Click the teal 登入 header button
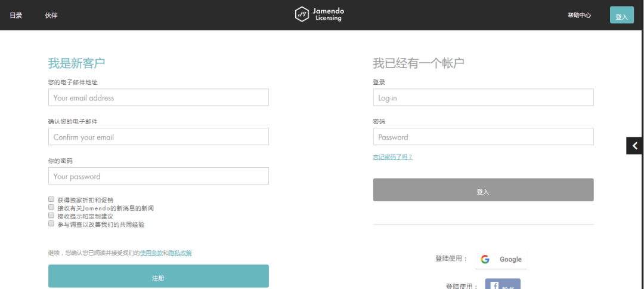The image size is (644, 289). (622, 15)
